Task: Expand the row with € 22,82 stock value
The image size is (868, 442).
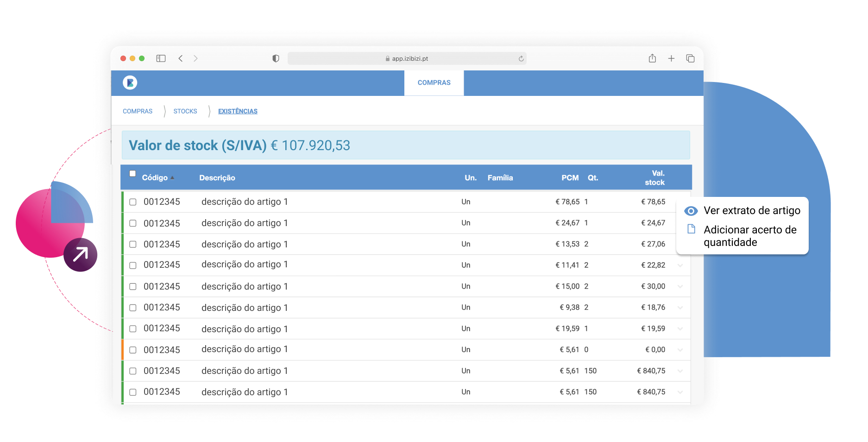Action: (680, 265)
